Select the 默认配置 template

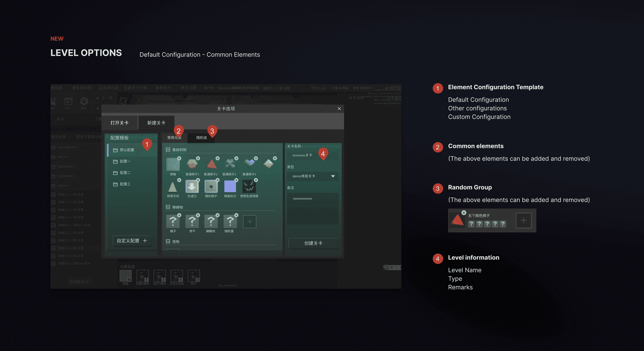[x=132, y=150]
